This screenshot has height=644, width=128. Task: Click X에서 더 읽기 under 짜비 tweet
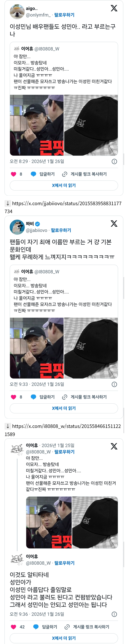coord(64,408)
